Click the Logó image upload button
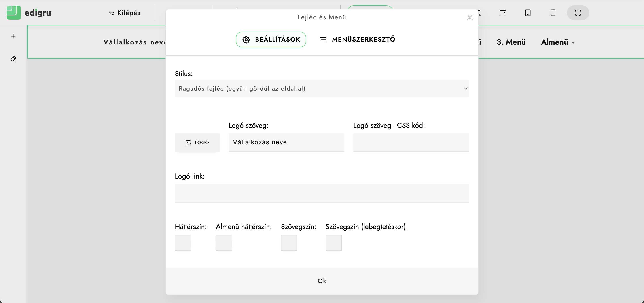Screen dimensions: 644x303 197,143
